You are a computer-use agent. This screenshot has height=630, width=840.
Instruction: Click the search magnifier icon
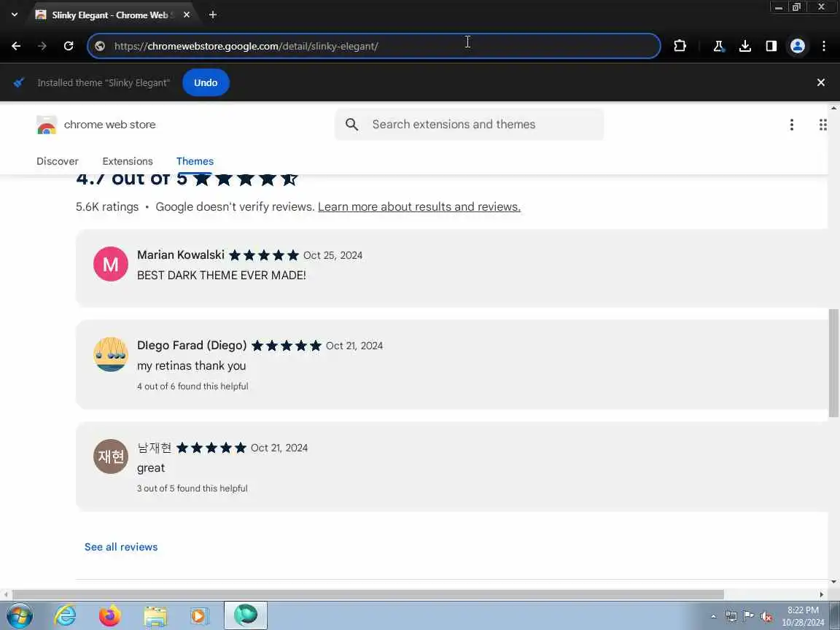[x=352, y=124]
